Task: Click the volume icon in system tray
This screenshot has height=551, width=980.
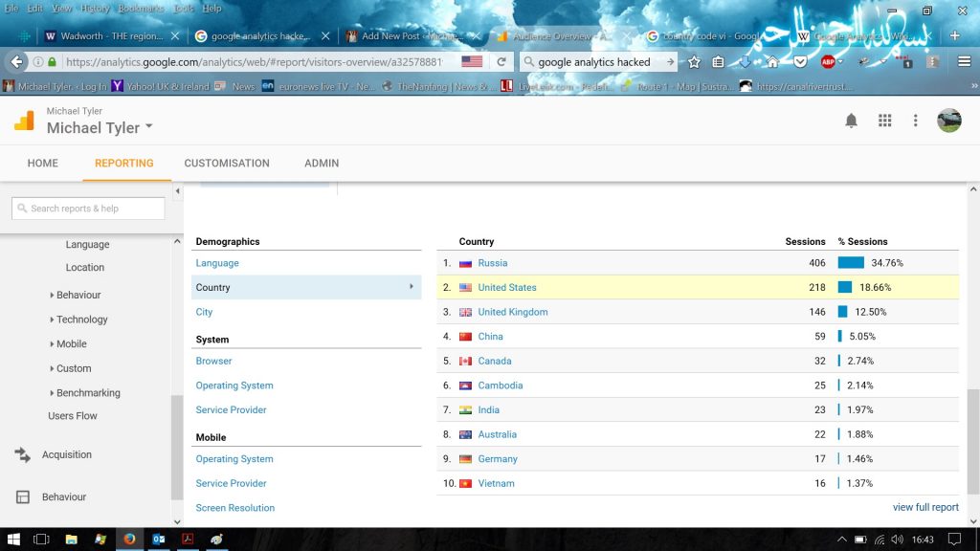Action: tap(898, 540)
